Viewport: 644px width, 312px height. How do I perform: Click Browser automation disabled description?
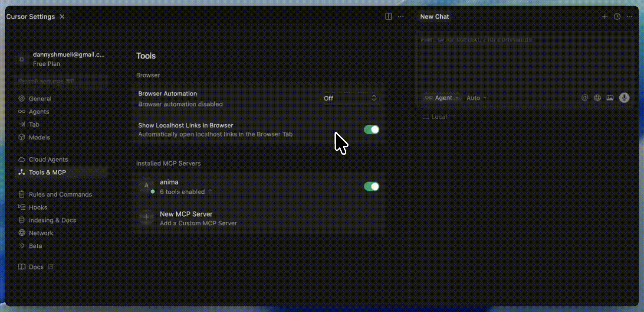[181, 104]
